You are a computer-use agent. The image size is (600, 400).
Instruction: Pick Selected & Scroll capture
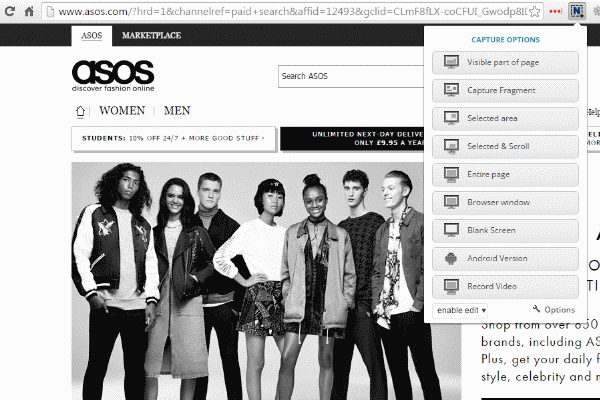pyautogui.click(x=505, y=146)
